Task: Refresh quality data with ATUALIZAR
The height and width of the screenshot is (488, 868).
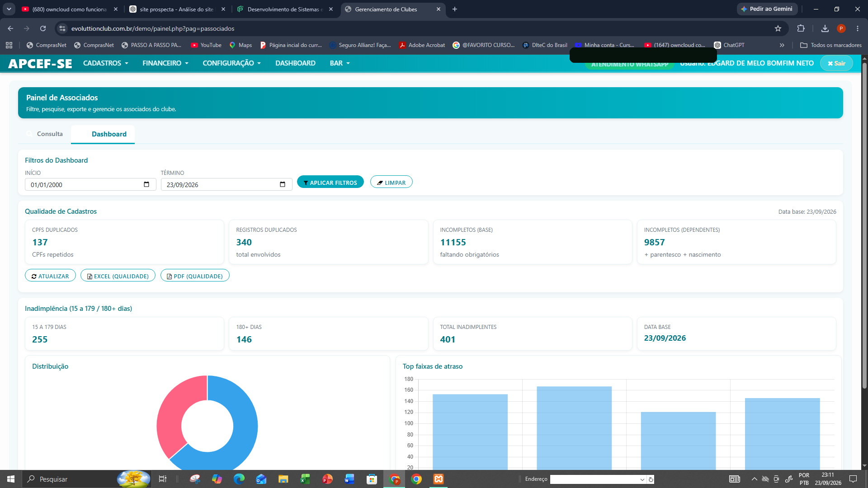Action: tap(50, 276)
